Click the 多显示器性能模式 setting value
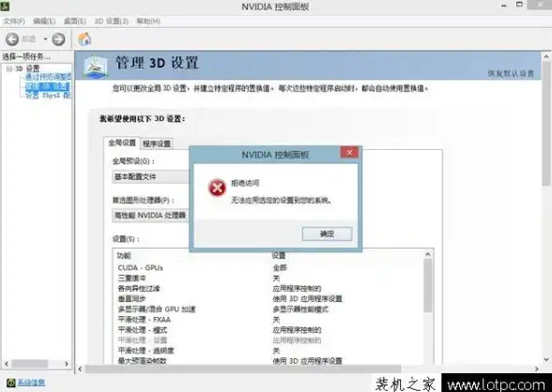This screenshot has height=392, width=552. pyautogui.click(x=300, y=309)
